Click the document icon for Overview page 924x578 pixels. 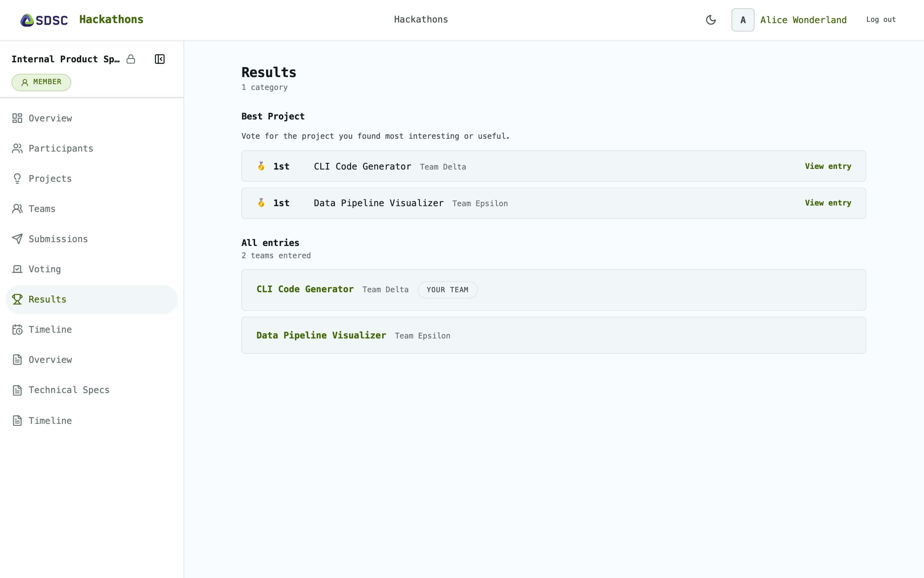17,360
